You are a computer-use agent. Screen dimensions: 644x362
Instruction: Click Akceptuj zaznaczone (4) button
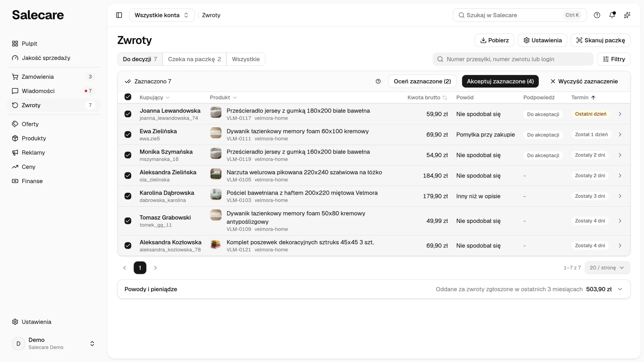(x=500, y=81)
